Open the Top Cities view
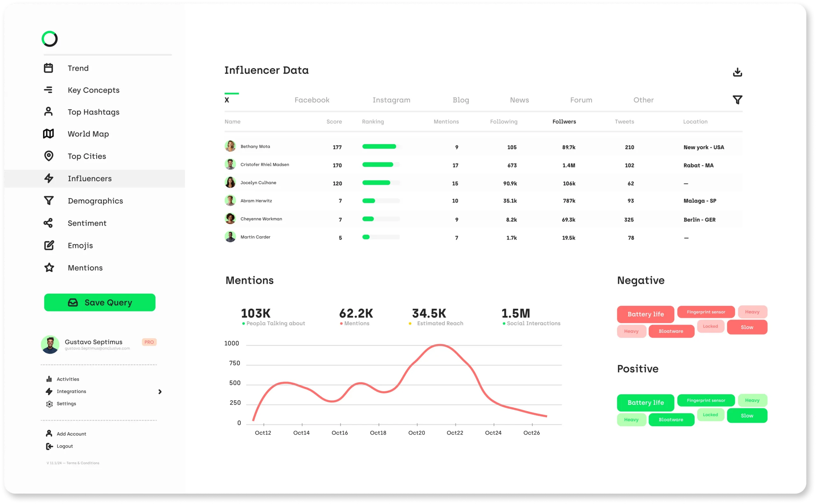The height and width of the screenshot is (504, 816). [x=86, y=156]
